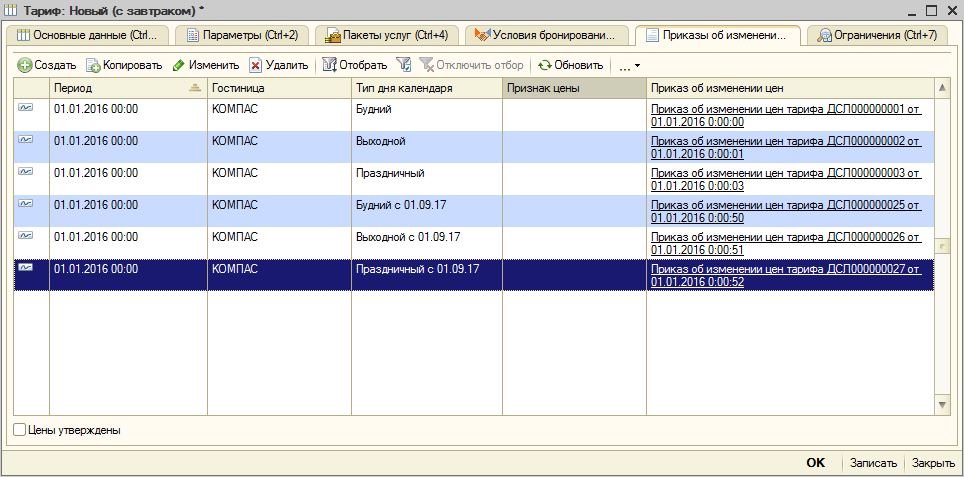
Task: Switch to the Параметры (Ctrl+2) tab
Action: pos(242,35)
